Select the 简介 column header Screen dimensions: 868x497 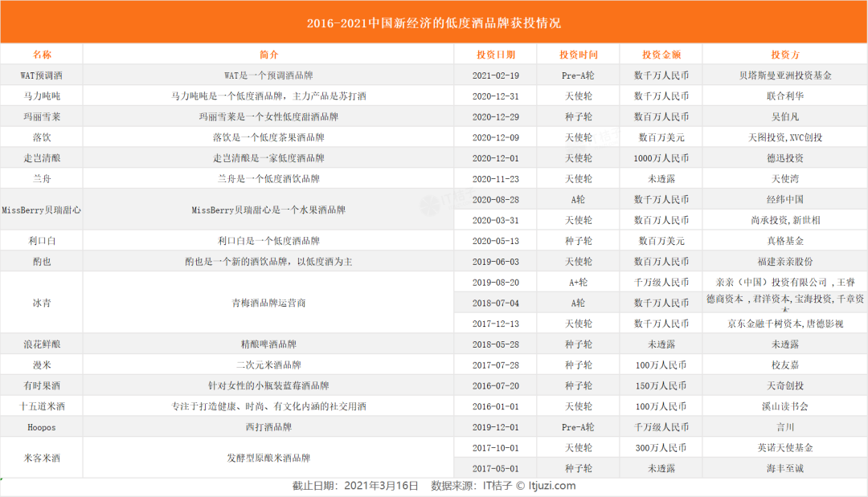point(268,55)
